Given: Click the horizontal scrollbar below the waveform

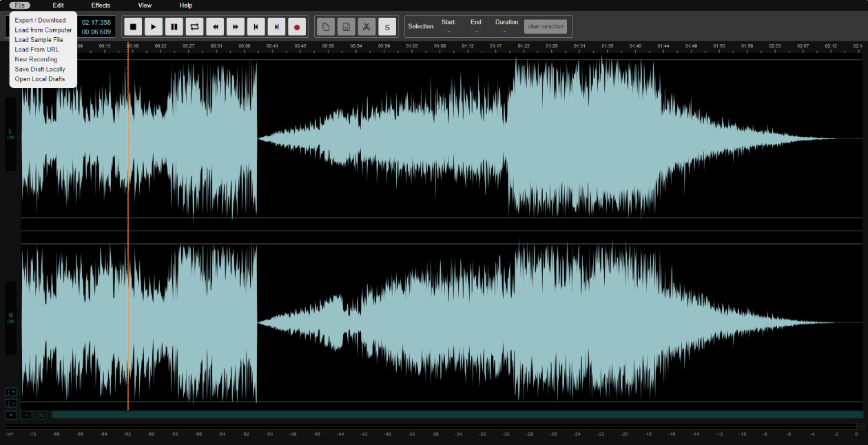Looking at the screenshot, I should (x=457, y=415).
